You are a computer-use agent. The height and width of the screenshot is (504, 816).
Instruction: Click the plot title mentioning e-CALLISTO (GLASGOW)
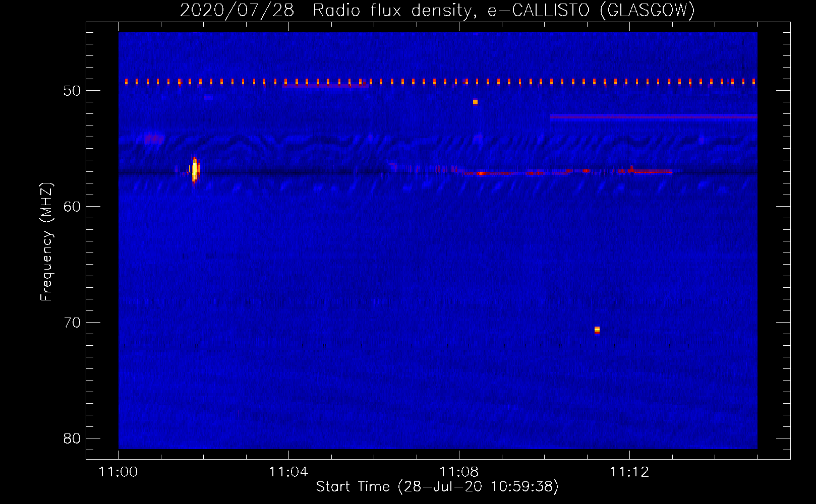438,10
